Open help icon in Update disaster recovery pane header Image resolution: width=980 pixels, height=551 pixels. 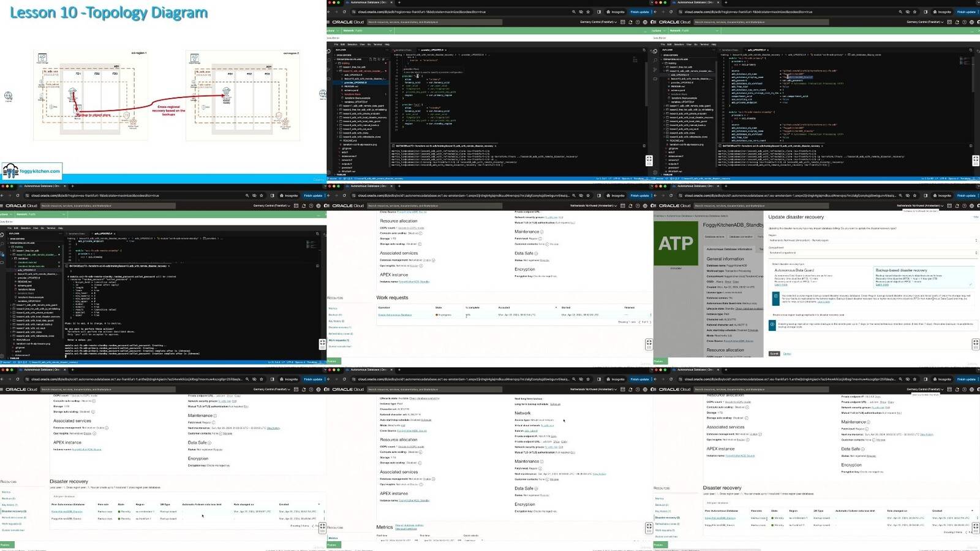tap(964, 206)
